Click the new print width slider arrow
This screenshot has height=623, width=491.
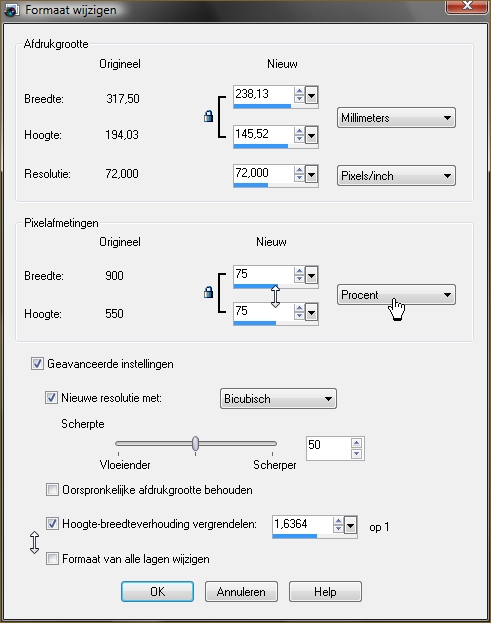point(311,95)
